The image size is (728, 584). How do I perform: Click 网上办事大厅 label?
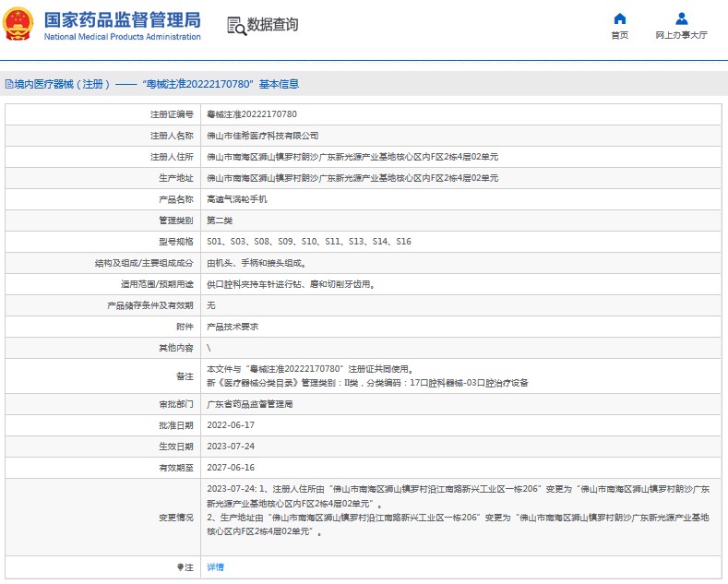click(681, 35)
